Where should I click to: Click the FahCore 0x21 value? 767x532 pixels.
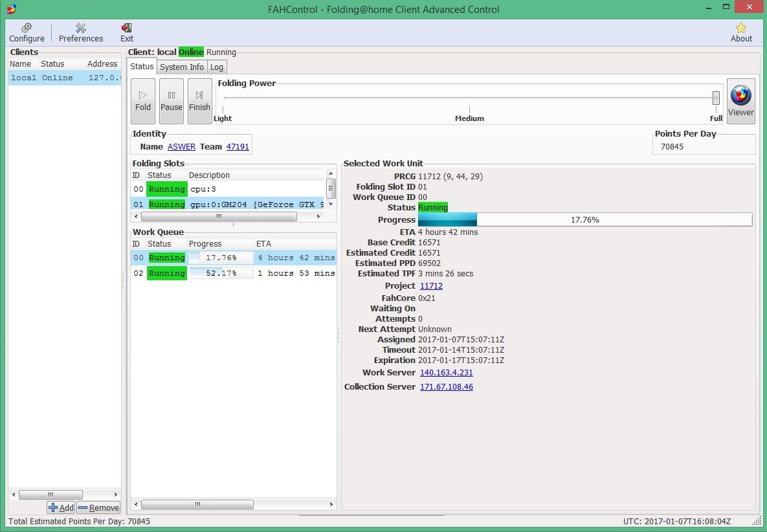coord(427,298)
